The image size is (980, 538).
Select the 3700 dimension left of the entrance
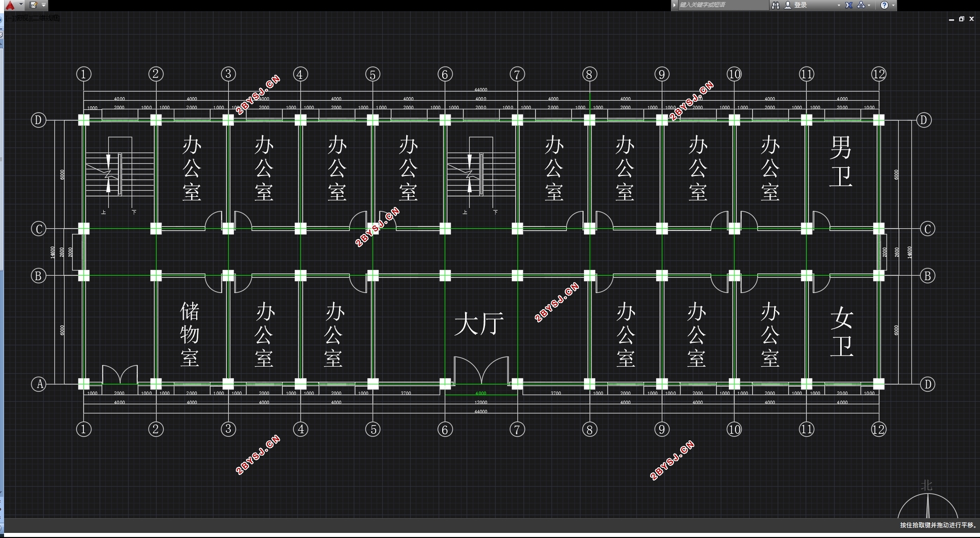(406, 393)
